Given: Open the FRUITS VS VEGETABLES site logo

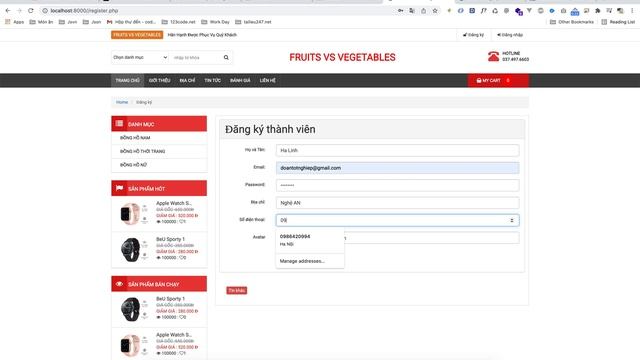Looking at the screenshot, I should click(342, 57).
